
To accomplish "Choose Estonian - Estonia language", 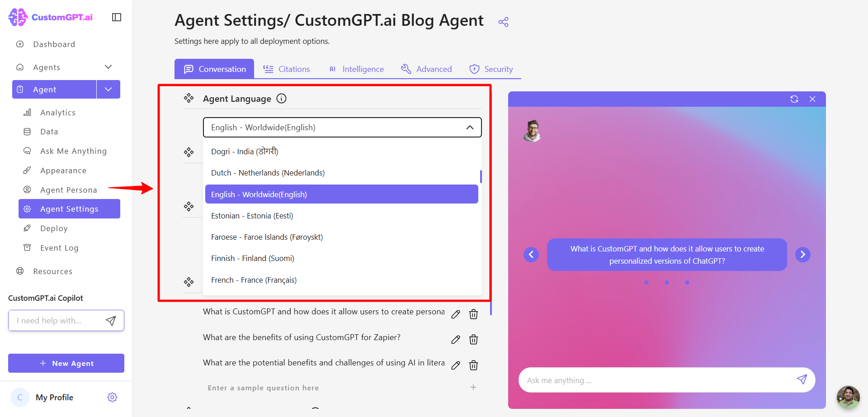I will tap(342, 216).
